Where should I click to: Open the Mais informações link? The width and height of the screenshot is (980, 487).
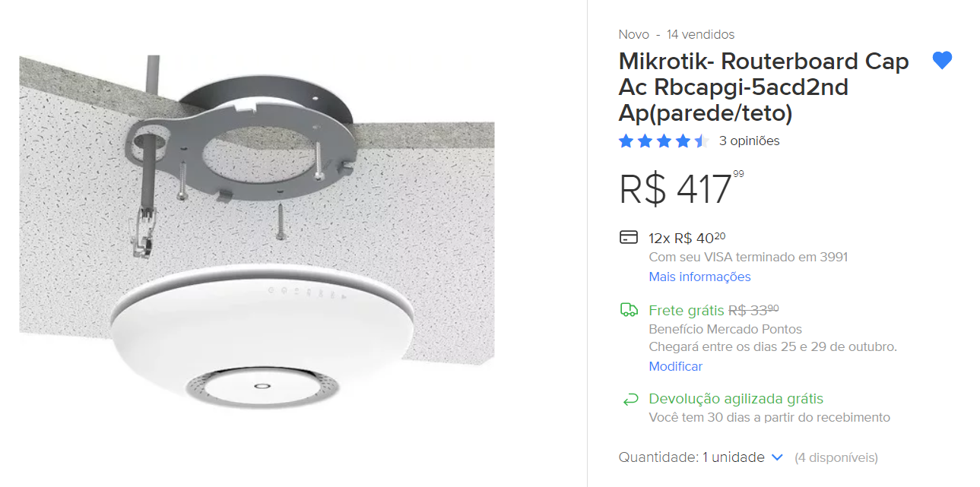[699, 277]
